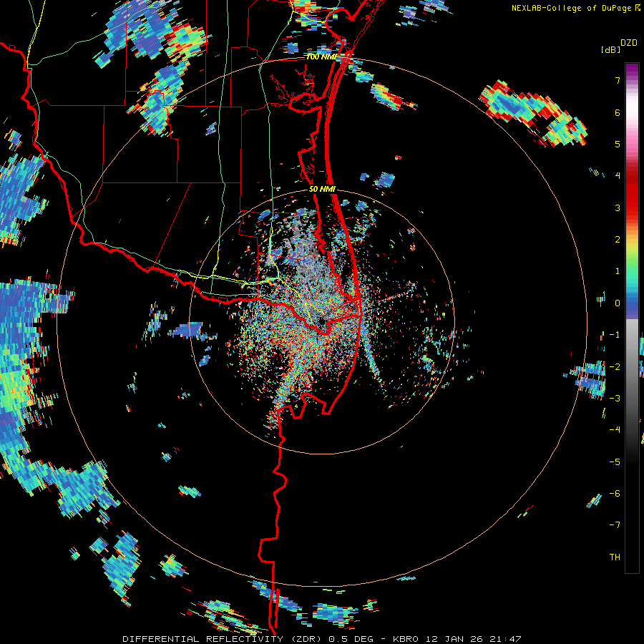Image resolution: width=644 pixels, height=644 pixels.
Task: Click the -4 value on the dB scale
Action: [x=615, y=430]
